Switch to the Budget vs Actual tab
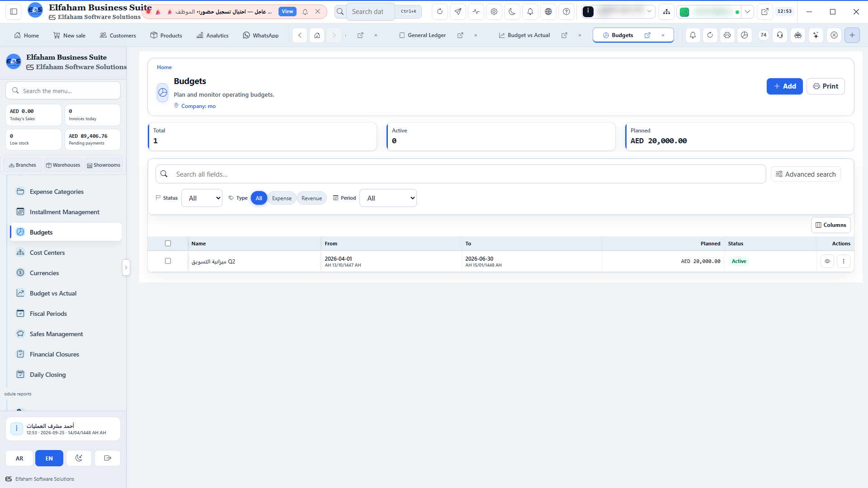The image size is (868, 488). click(528, 35)
